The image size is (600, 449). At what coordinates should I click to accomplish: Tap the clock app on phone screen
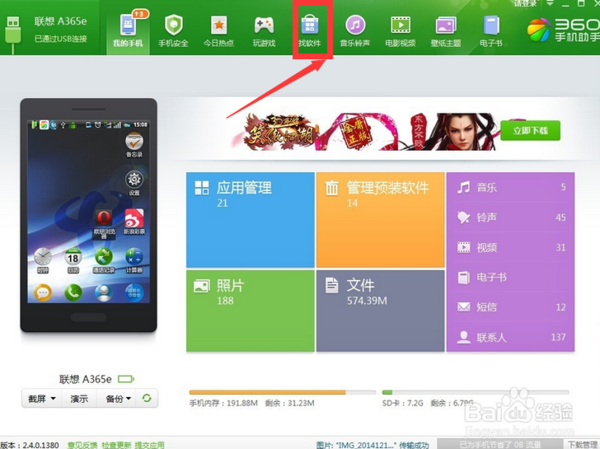click(x=43, y=261)
